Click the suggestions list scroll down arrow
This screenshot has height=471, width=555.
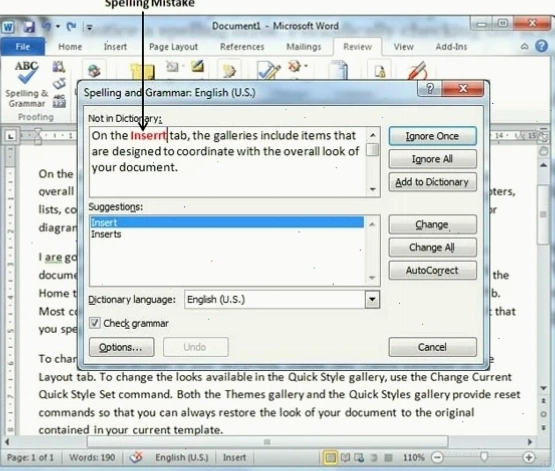click(372, 278)
